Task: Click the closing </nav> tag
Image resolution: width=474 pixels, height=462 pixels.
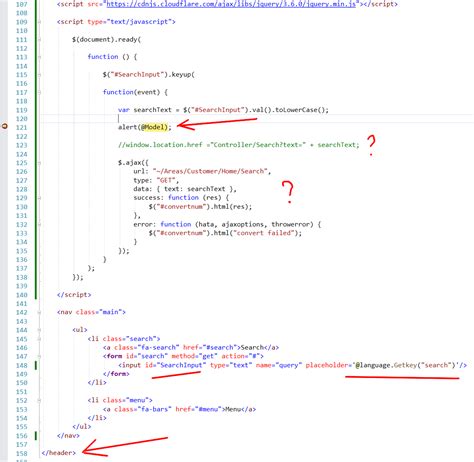Action: [x=68, y=435]
